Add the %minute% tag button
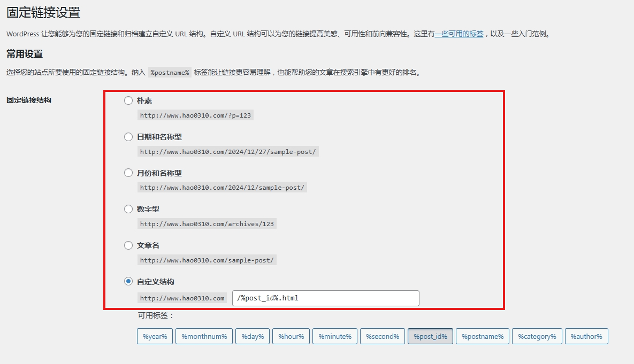This screenshot has height=364, width=634. pos(335,336)
